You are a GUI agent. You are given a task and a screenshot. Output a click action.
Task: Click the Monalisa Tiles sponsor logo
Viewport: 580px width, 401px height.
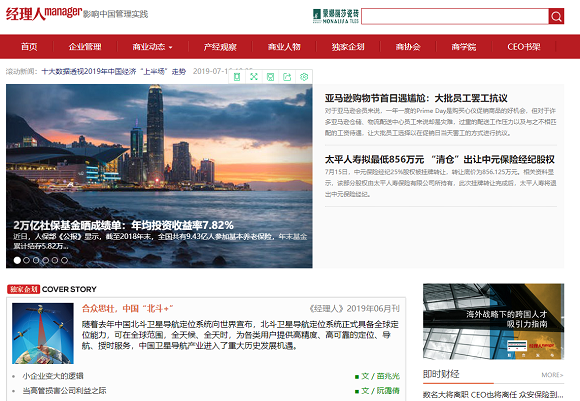(336, 16)
